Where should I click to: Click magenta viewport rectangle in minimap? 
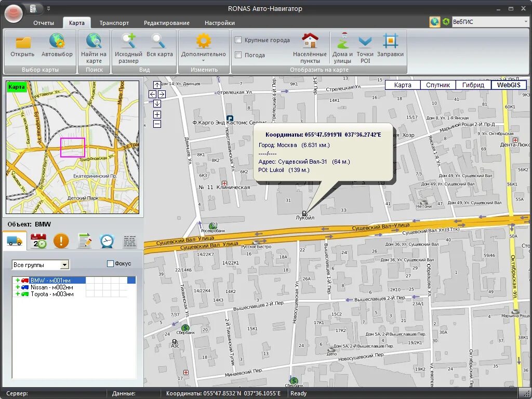(x=73, y=147)
